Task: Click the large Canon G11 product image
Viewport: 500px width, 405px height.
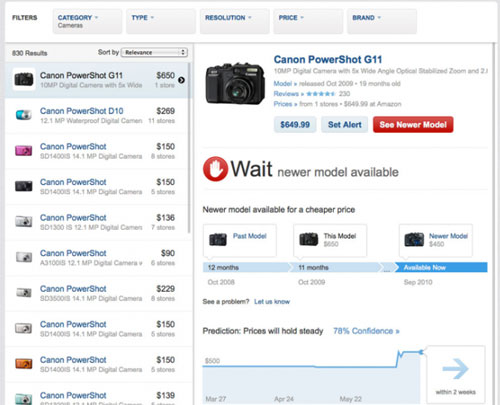Action: [x=235, y=84]
